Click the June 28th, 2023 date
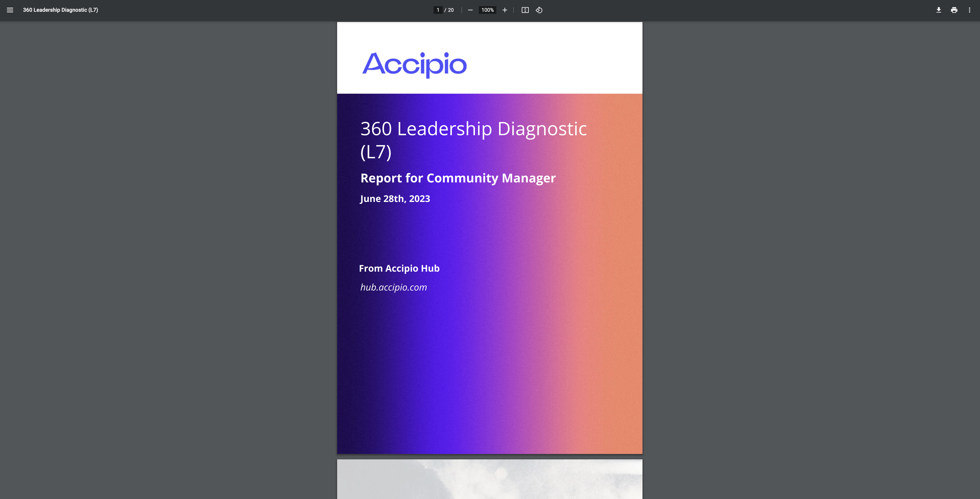The width and height of the screenshot is (980, 499). pos(395,199)
